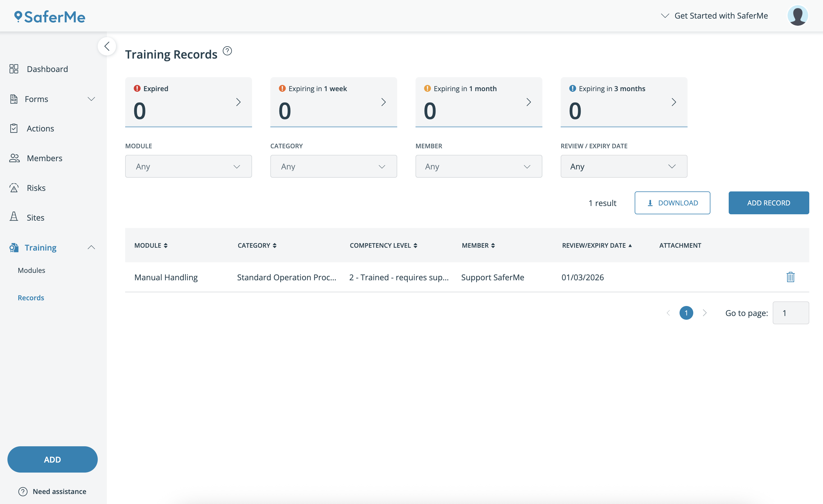Click the Sites cone icon

(14, 217)
